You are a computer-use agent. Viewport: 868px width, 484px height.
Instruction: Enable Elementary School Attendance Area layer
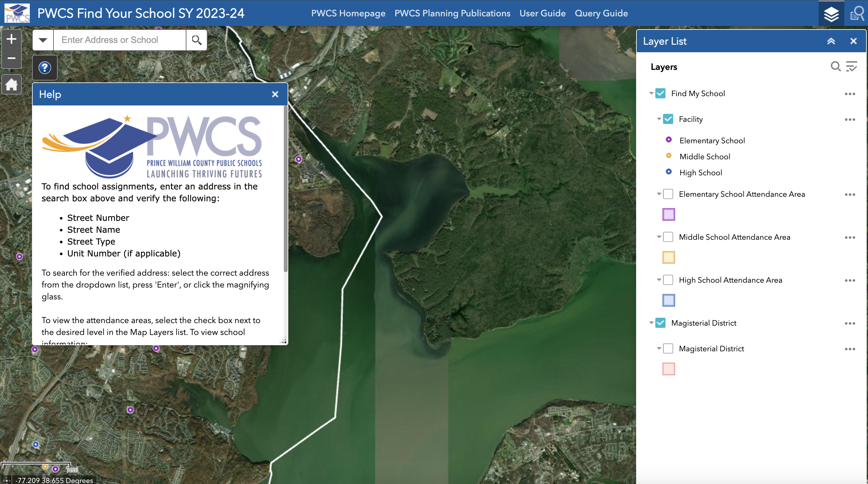pos(668,194)
